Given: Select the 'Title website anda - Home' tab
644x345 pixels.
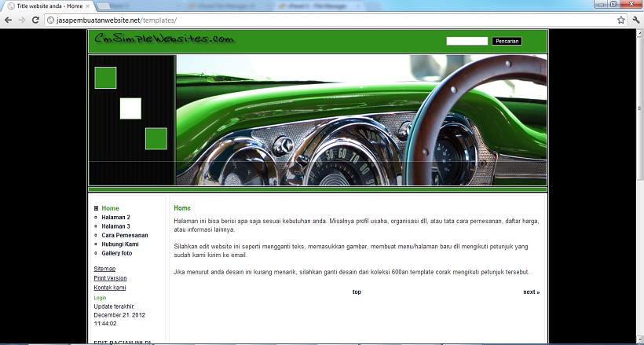Looking at the screenshot, I should pos(49,6).
